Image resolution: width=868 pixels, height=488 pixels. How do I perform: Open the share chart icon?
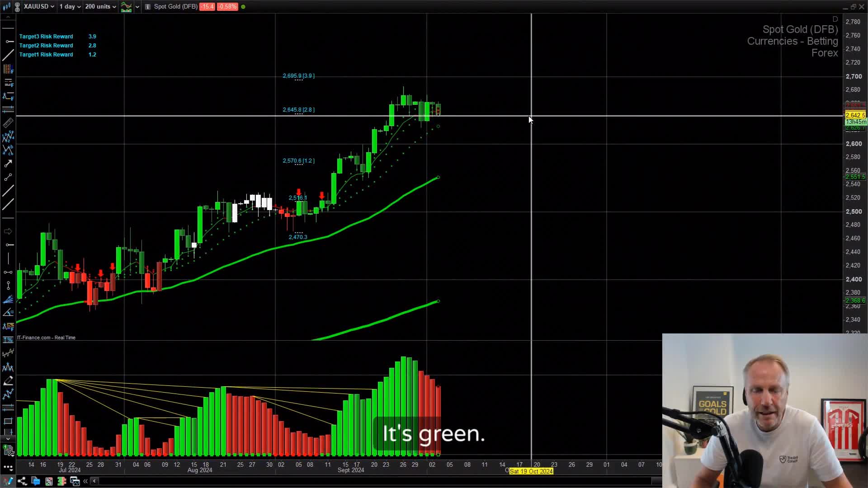point(22,481)
